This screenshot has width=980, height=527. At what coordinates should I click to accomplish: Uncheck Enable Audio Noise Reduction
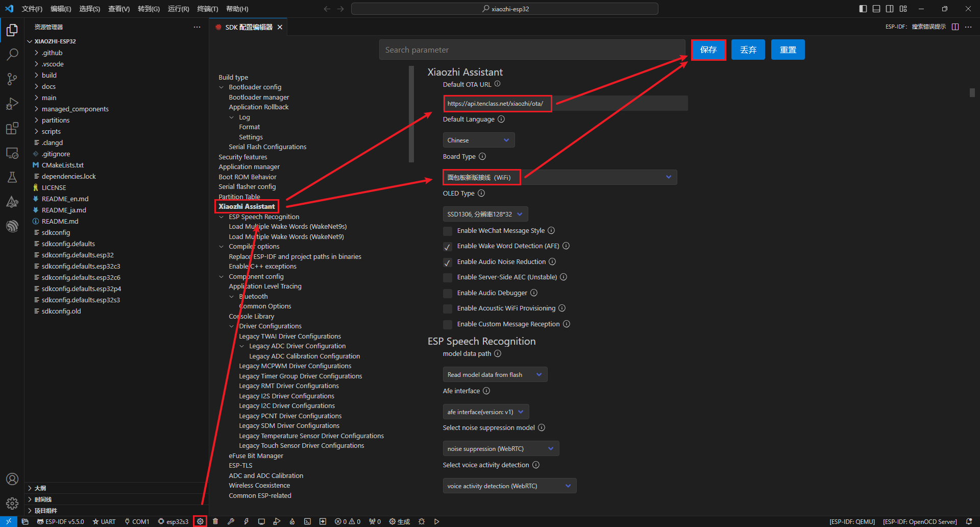pos(448,262)
